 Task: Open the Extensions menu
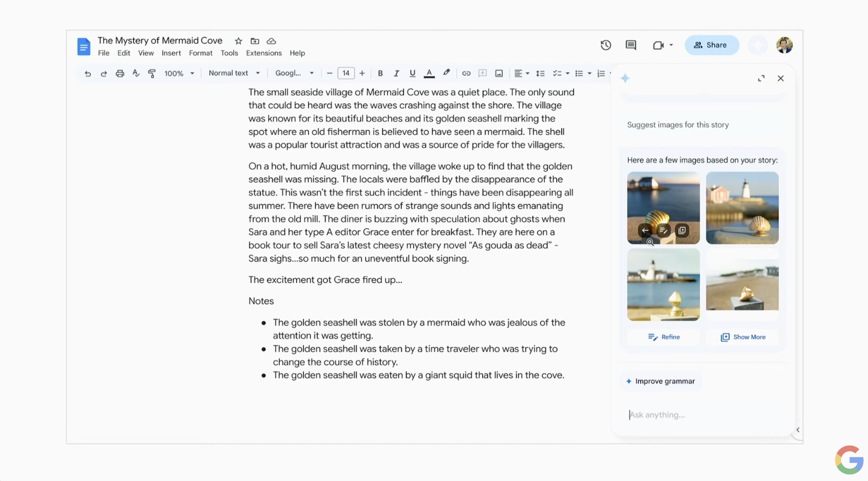point(264,53)
